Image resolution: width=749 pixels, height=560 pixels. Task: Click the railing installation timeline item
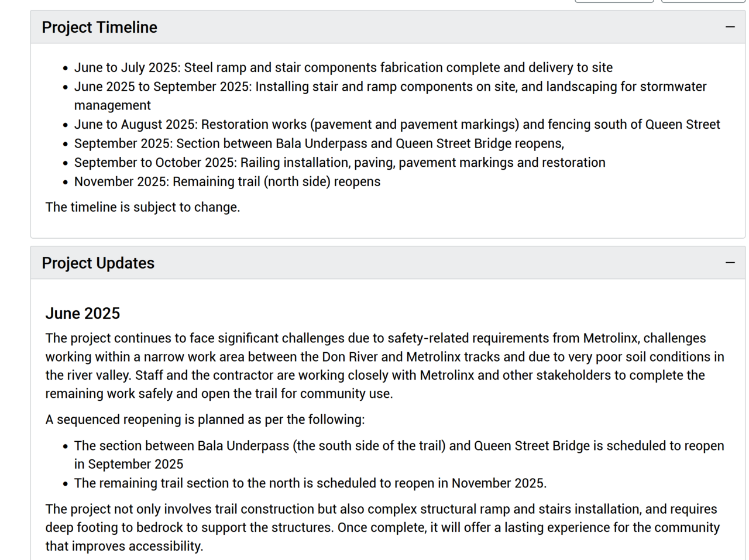tap(339, 163)
